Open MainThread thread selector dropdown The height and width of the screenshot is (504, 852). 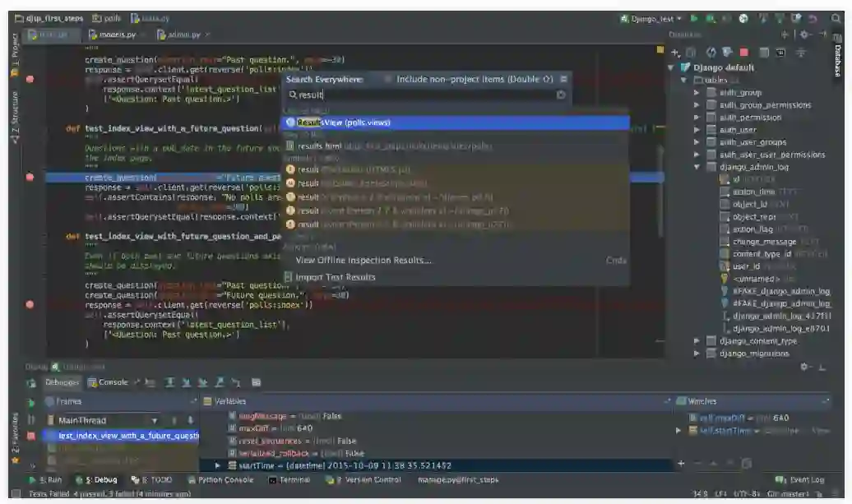[x=155, y=420]
